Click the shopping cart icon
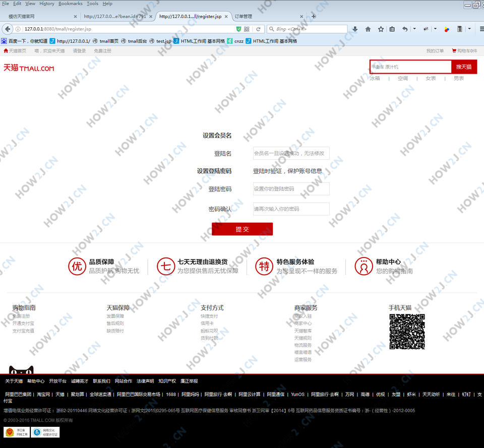Image resolution: width=484 pixels, height=448 pixels. point(454,50)
